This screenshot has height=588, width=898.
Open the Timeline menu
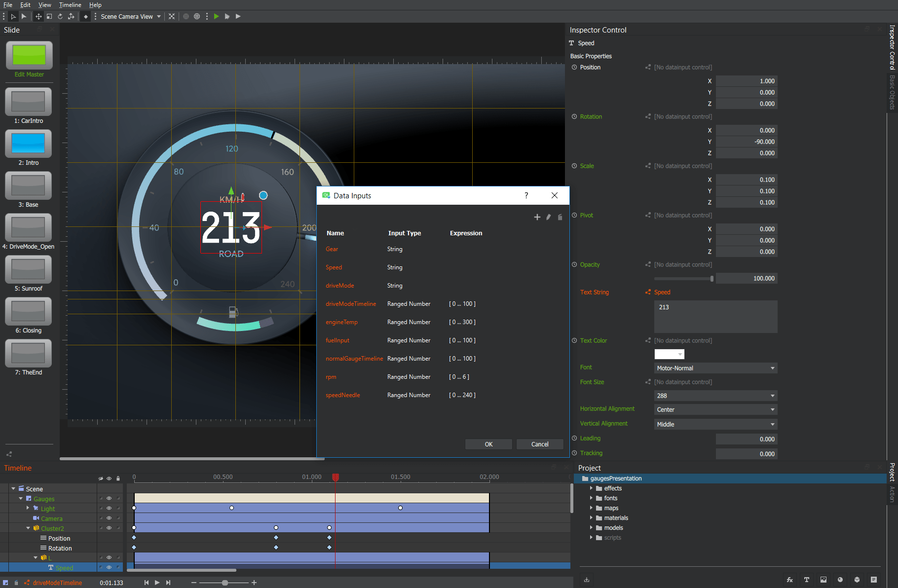[x=70, y=5]
